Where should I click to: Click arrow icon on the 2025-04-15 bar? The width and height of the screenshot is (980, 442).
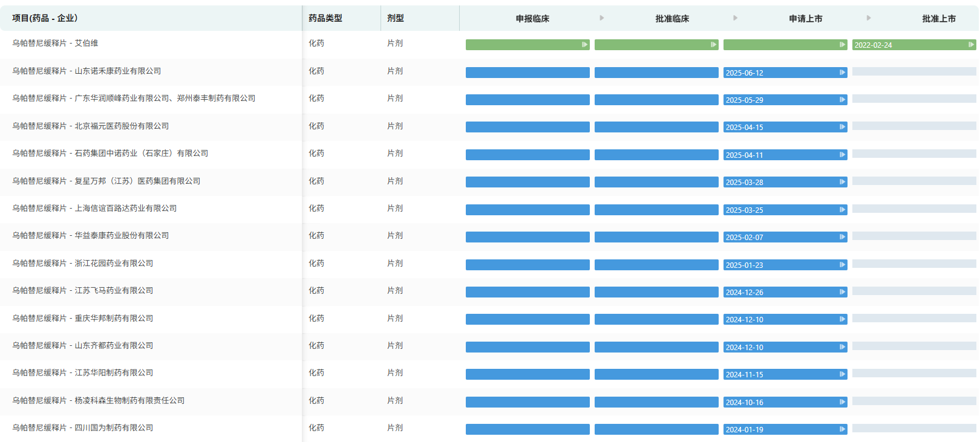[842, 127]
